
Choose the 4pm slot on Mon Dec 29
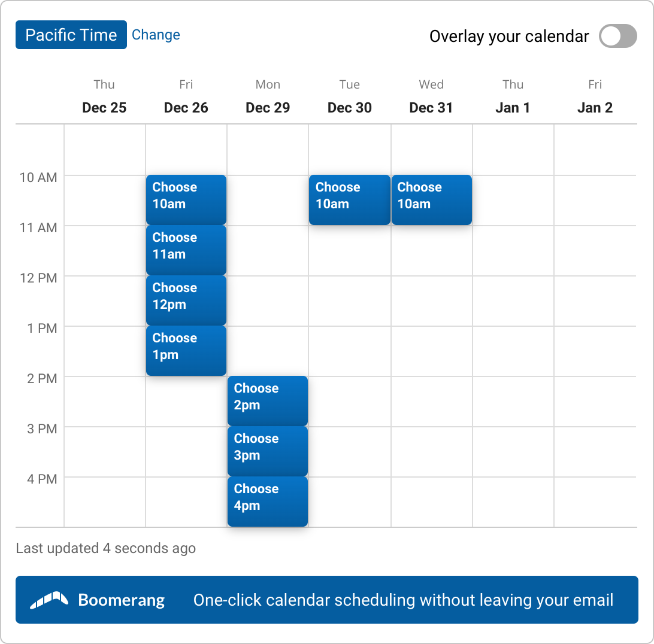(267, 501)
